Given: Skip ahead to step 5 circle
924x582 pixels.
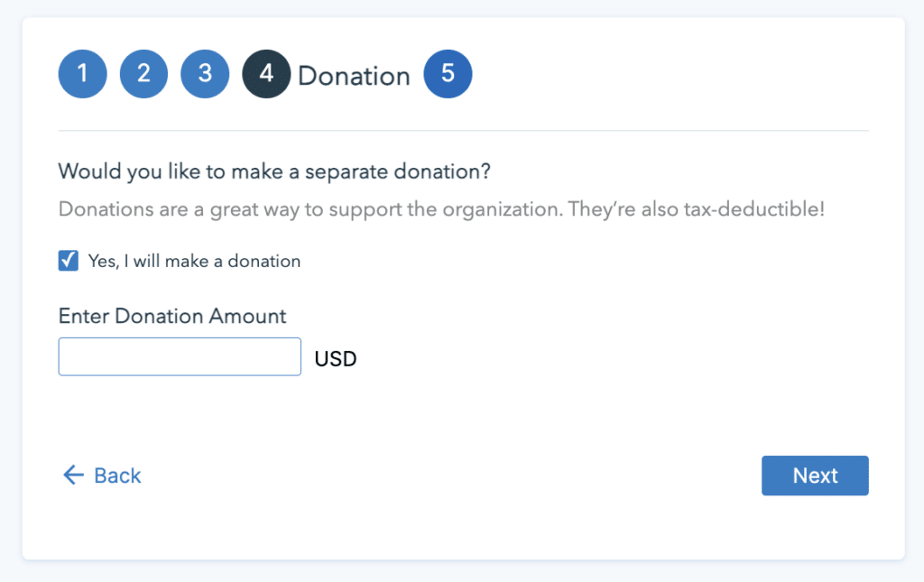Looking at the screenshot, I should (x=448, y=74).
